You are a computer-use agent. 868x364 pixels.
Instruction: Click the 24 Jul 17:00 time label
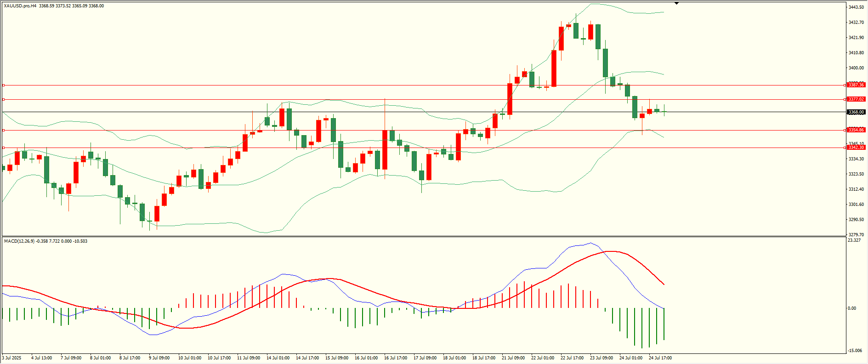click(660, 358)
